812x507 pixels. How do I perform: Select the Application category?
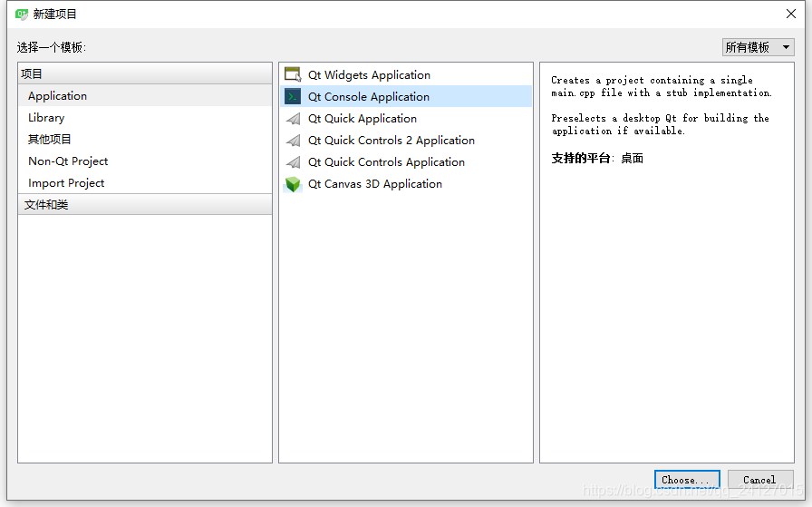click(144, 96)
